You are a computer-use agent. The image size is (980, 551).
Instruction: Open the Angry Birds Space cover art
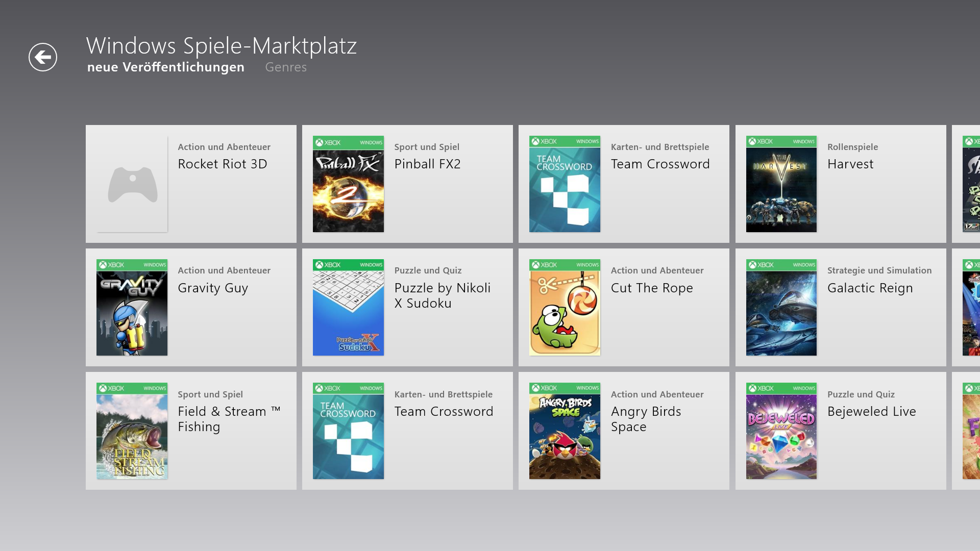click(x=565, y=431)
